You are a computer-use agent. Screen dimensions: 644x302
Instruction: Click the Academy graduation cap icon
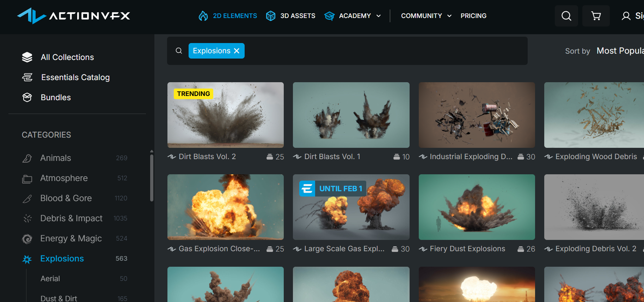[329, 16]
